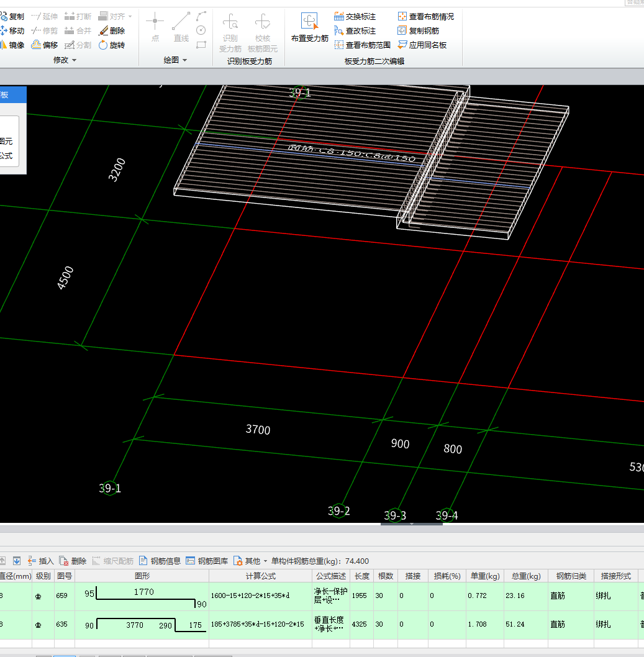
Task: Select cell with formula 1600-15+120-2*15+35*d
Action: pyautogui.click(x=260, y=596)
